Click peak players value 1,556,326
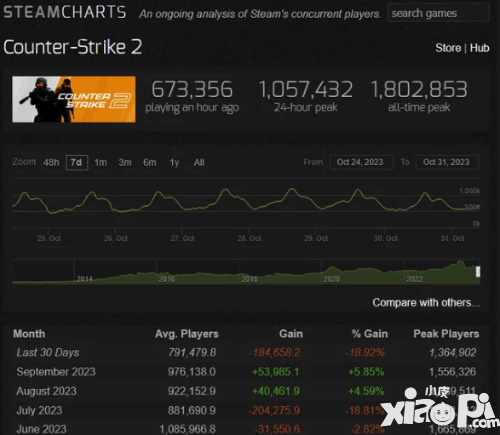500x435 pixels. coord(453,372)
